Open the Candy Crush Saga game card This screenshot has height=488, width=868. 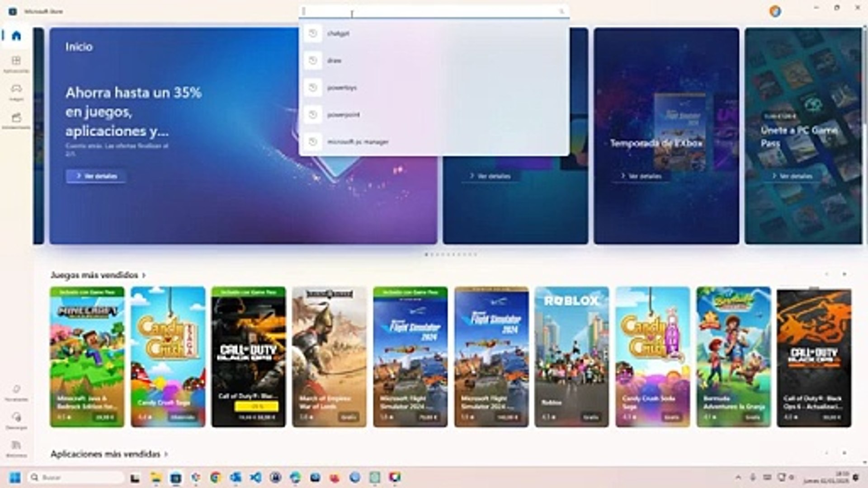168,357
